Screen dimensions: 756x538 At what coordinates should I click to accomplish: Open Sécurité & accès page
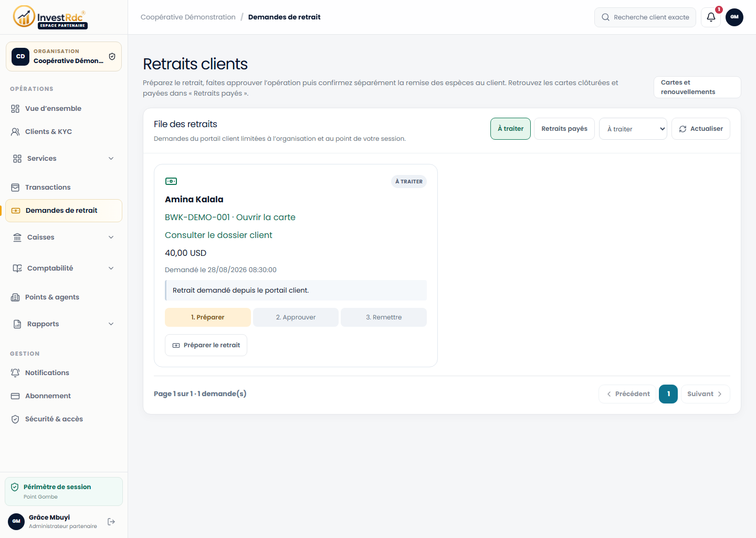[64, 419]
